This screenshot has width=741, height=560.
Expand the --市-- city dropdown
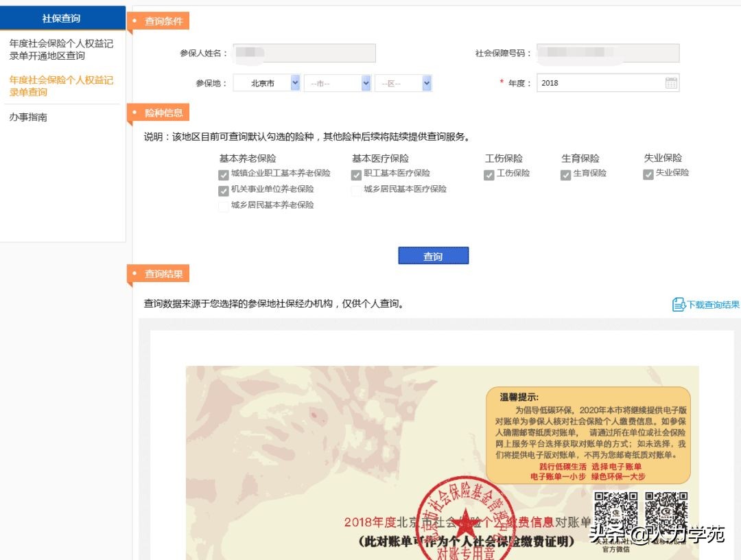click(x=336, y=82)
